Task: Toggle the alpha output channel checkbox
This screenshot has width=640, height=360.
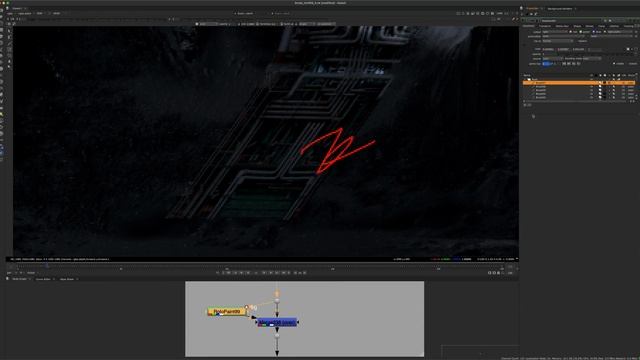Action: point(605,32)
